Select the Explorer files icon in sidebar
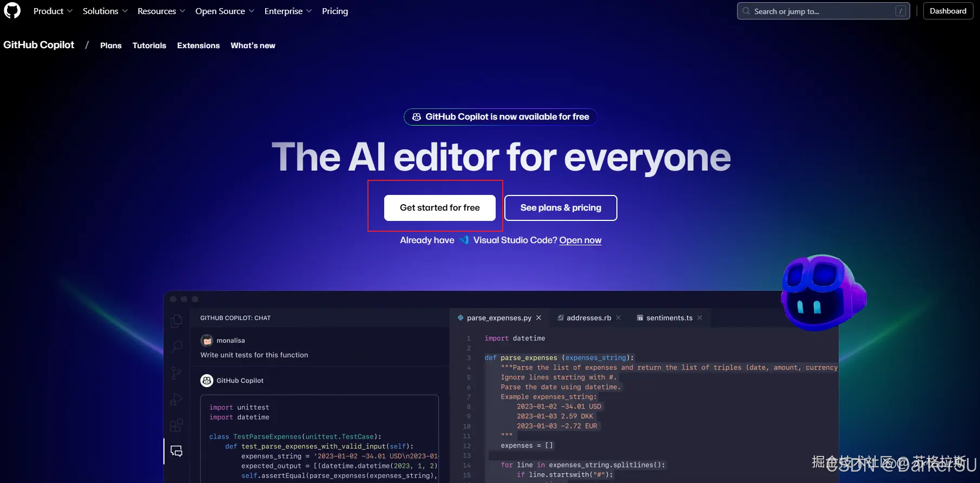This screenshot has height=483, width=980. coord(176,321)
